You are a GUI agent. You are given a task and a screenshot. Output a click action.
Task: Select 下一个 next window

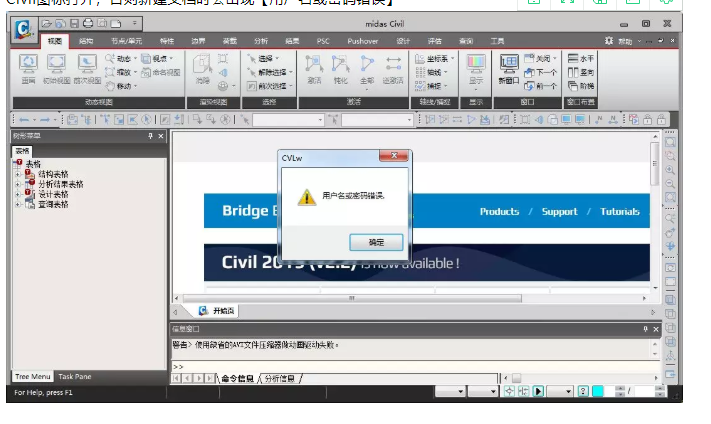pos(541,72)
